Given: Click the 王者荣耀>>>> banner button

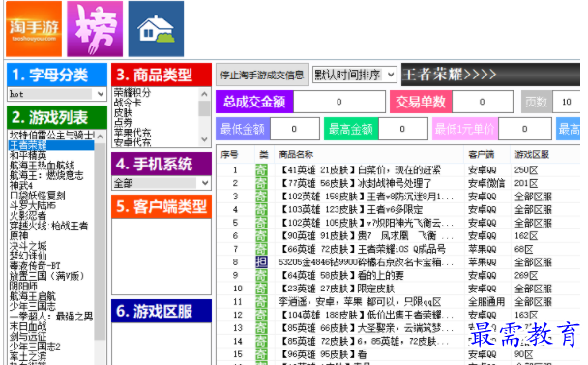Looking at the screenshot, I should (490, 75).
